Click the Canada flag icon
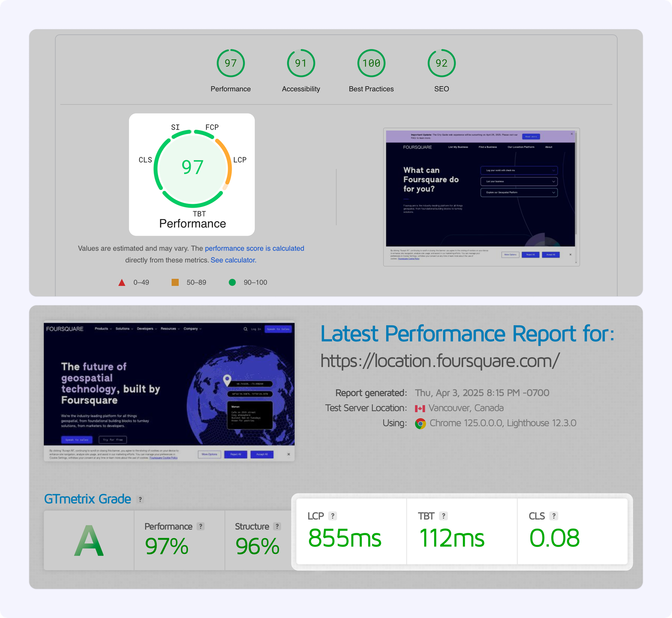 [420, 408]
